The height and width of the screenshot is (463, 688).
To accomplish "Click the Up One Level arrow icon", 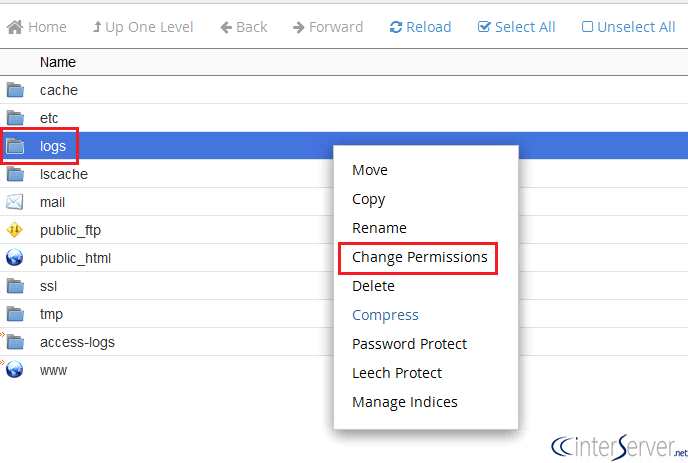I will pos(97,27).
